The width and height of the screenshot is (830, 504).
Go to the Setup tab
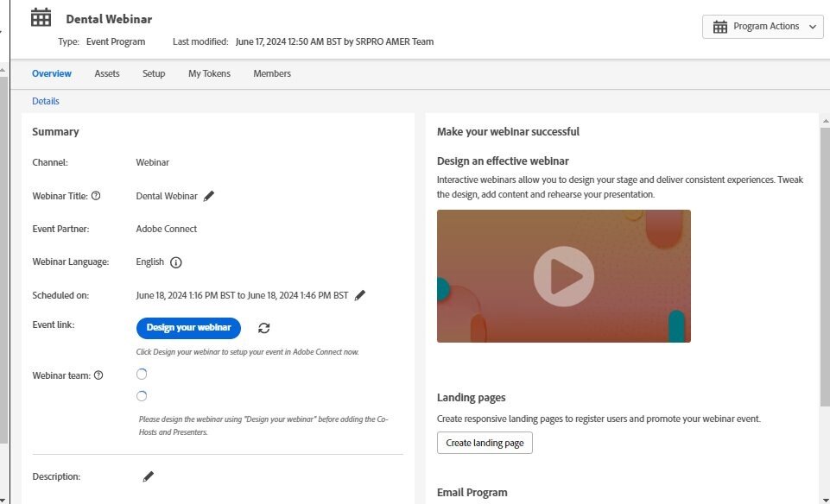(x=154, y=73)
